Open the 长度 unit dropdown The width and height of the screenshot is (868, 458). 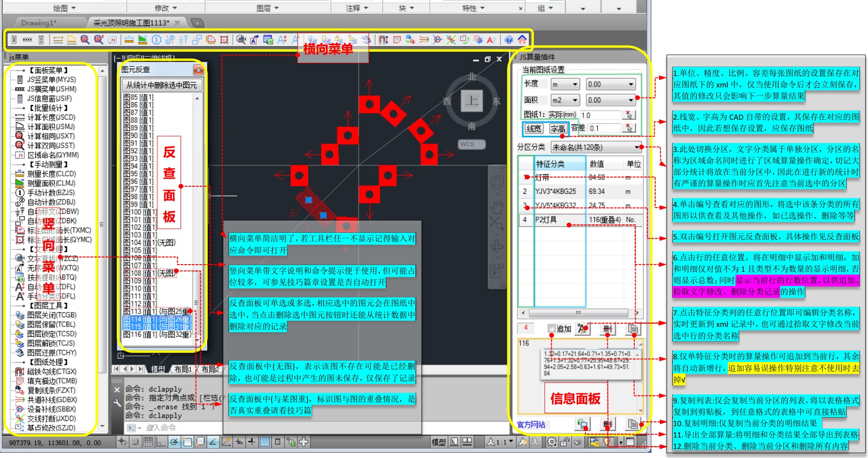pyautogui.click(x=565, y=85)
